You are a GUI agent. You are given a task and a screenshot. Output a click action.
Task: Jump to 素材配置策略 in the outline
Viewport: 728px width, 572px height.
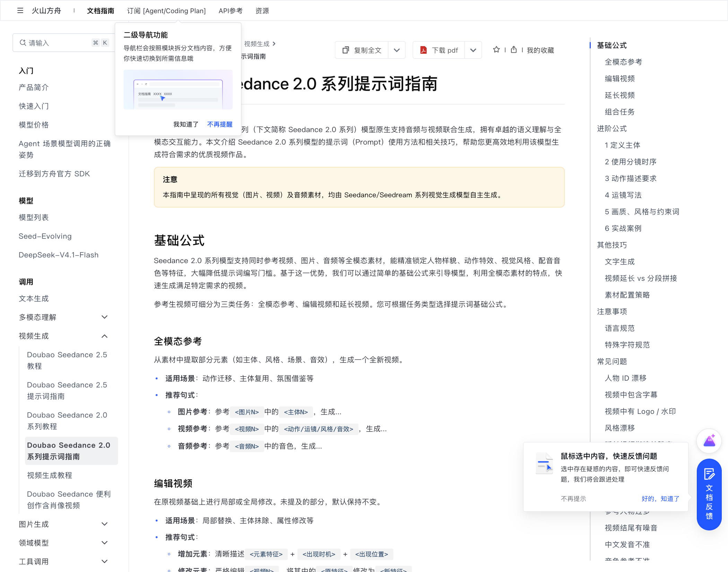pos(627,295)
